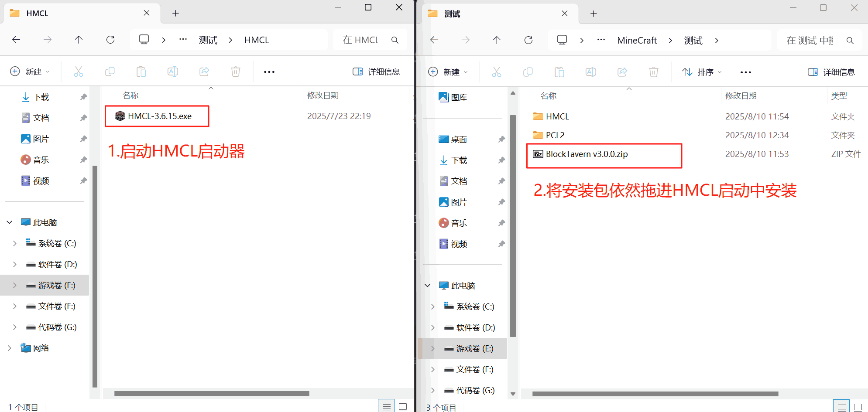Refresh the HMCL window
The width and height of the screenshot is (868, 412).
(110, 40)
